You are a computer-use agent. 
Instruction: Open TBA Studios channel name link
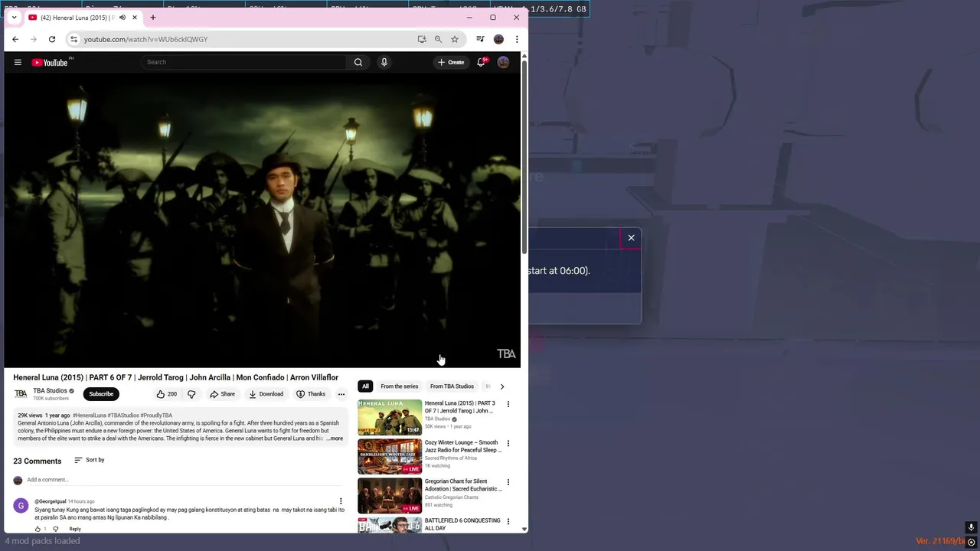(50, 390)
